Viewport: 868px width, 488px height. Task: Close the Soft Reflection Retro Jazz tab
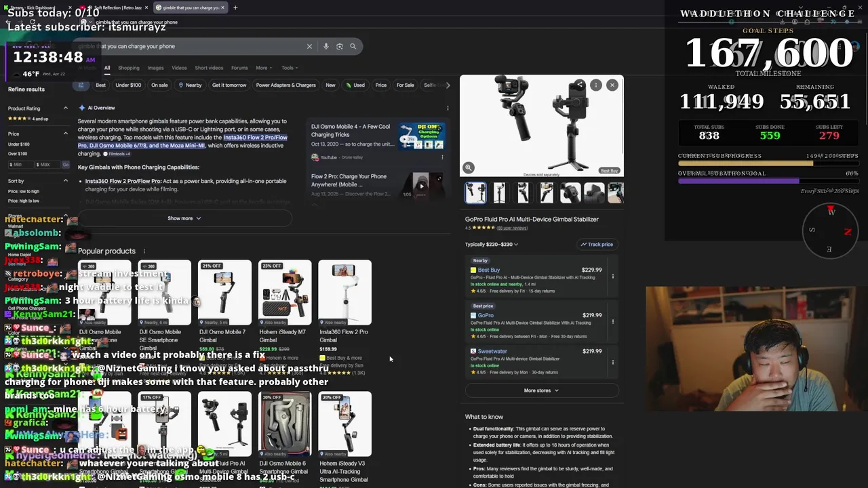coord(146,7)
